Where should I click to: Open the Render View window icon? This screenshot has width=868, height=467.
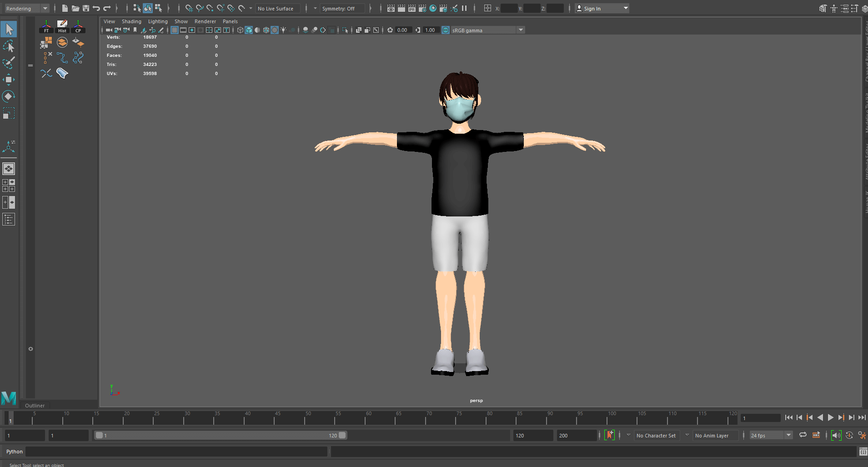tap(391, 8)
